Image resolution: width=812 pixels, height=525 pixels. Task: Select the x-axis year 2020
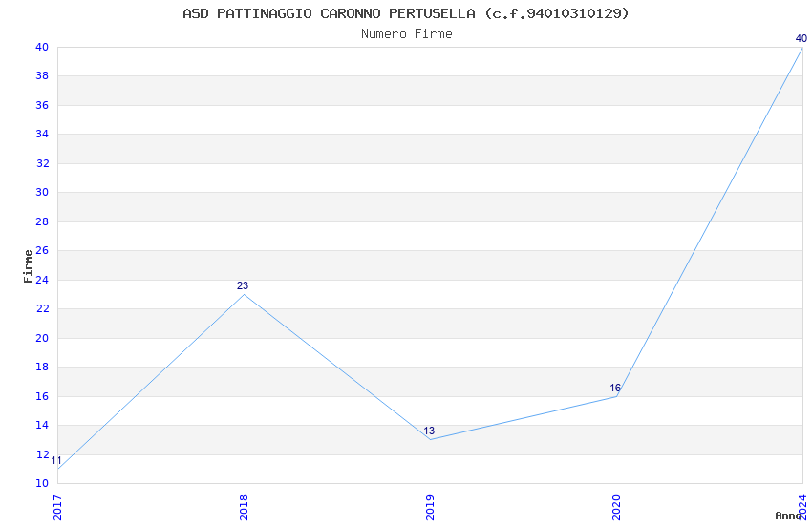[616, 508]
